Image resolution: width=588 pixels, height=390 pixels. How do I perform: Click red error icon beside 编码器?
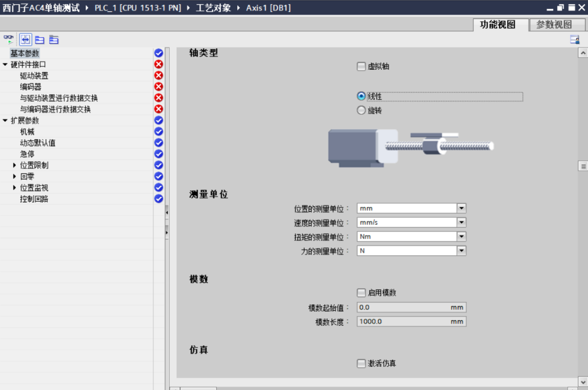tap(159, 87)
